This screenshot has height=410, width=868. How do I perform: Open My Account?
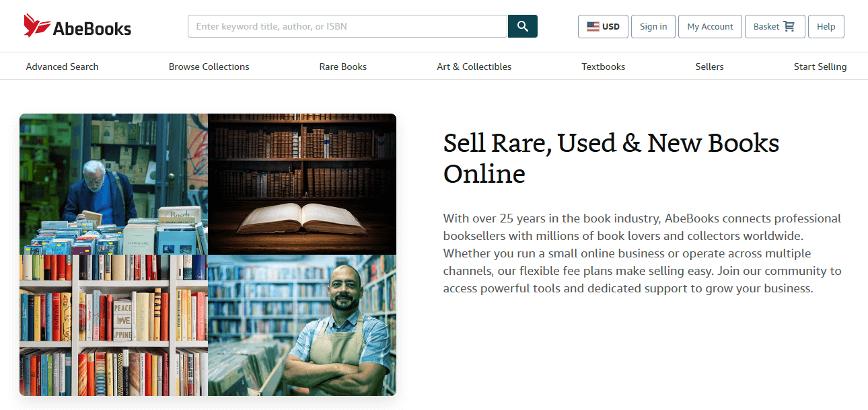point(710,27)
